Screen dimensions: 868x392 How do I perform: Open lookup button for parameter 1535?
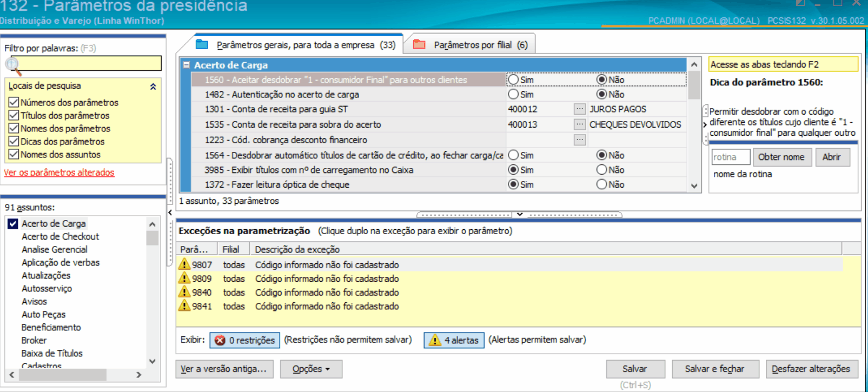(580, 124)
